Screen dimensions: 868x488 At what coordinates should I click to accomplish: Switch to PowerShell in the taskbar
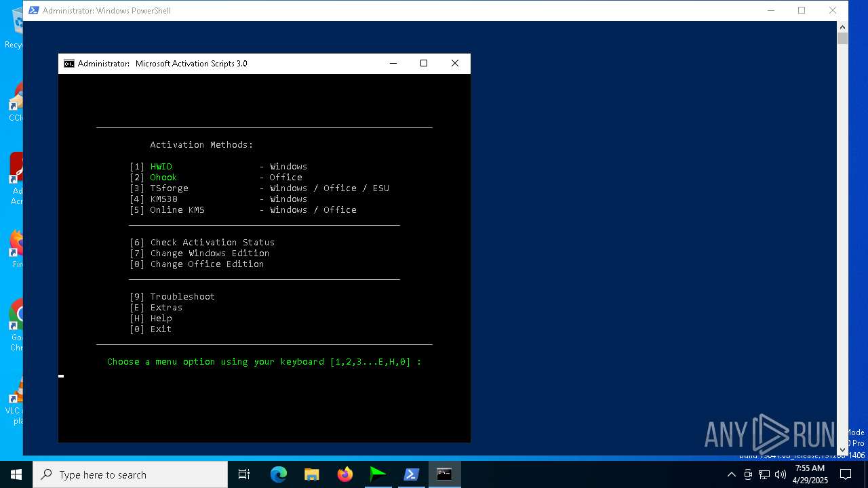pyautogui.click(x=411, y=474)
